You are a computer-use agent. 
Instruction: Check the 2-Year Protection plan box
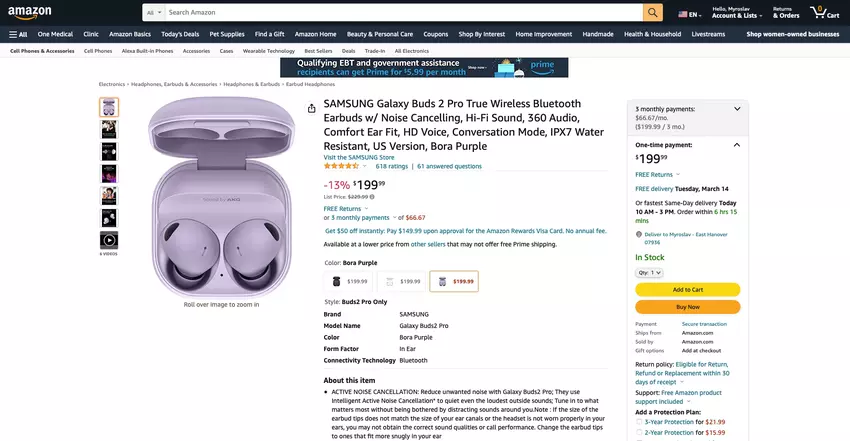pos(639,432)
